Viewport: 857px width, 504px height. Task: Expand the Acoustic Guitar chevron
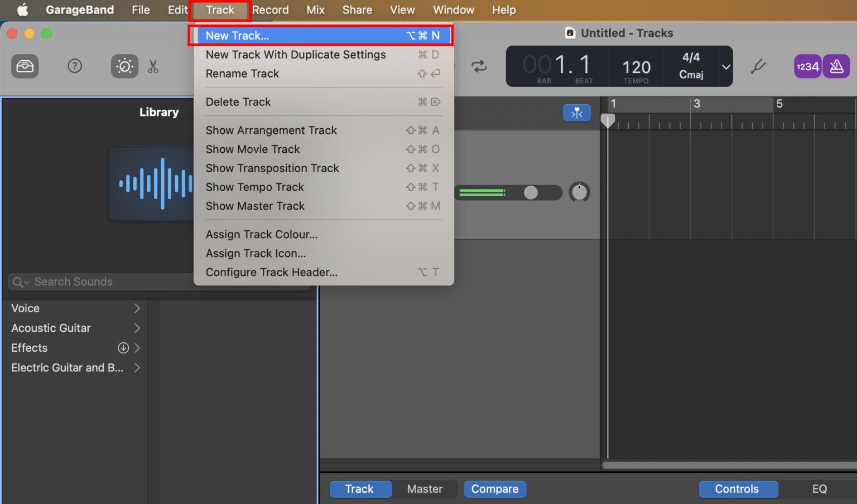pyautogui.click(x=137, y=328)
